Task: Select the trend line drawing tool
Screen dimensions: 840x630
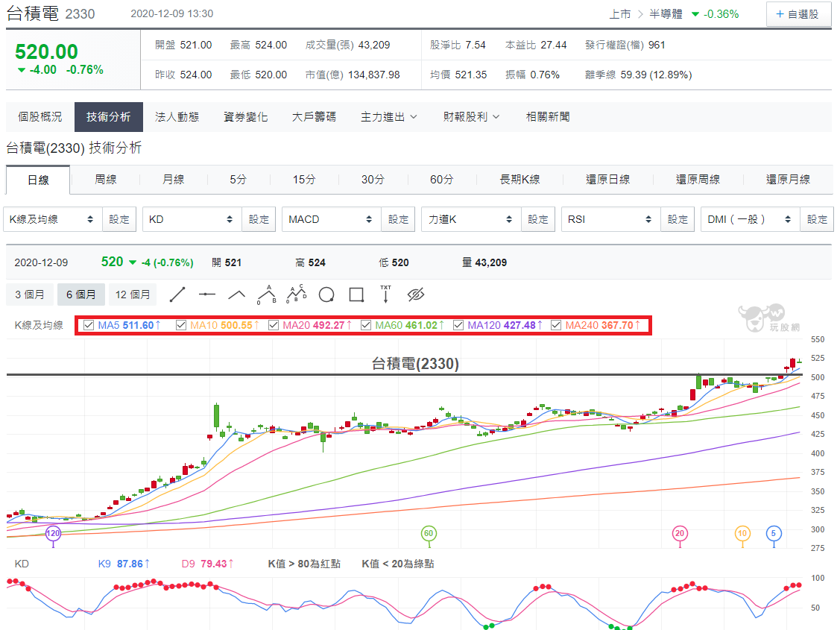Action: point(177,294)
